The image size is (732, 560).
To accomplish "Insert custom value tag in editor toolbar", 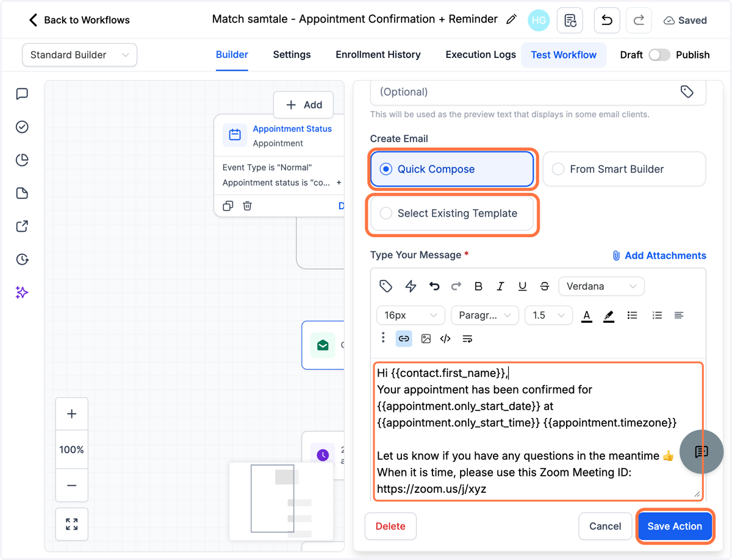I will 386,286.
